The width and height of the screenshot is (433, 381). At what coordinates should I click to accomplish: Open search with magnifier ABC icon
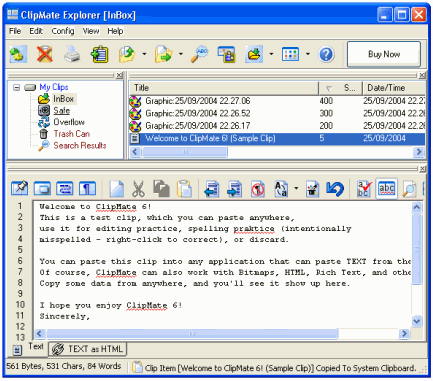(199, 54)
